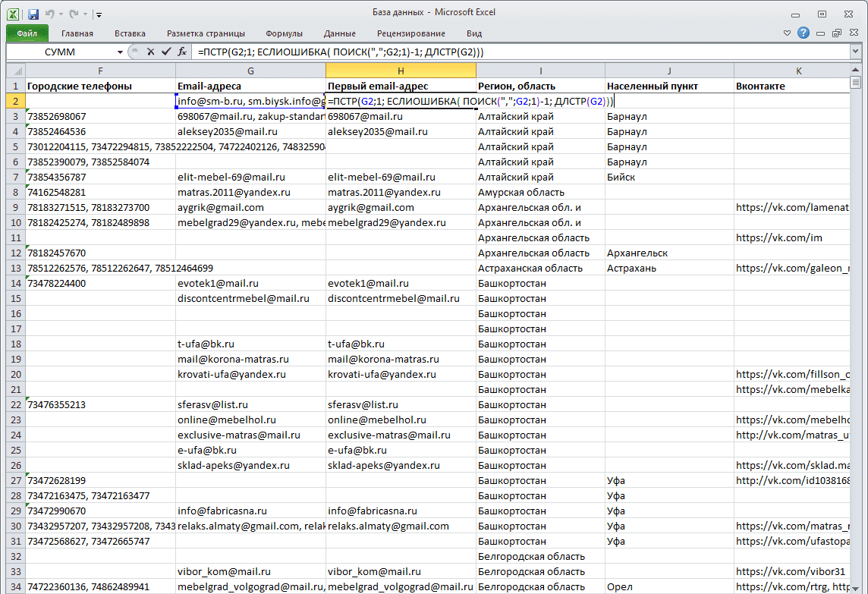Open the Insert Function (fx) dialog
The height and width of the screenshot is (594, 868).
tap(182, 52)
